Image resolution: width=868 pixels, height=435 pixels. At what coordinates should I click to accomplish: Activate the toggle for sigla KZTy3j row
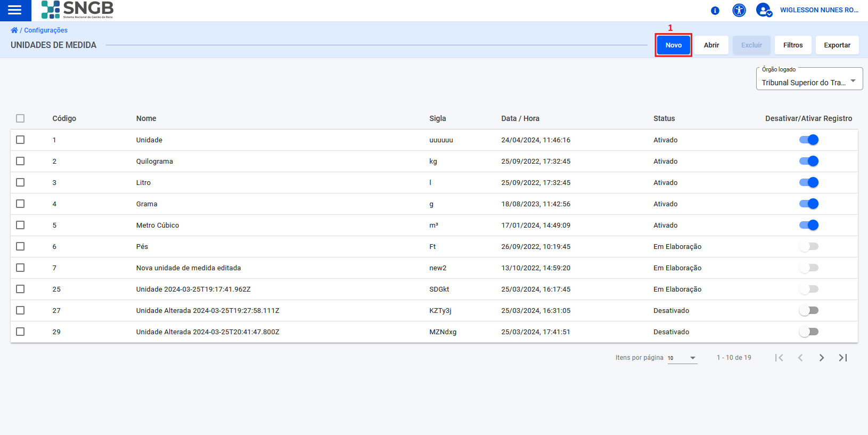pos(809,310)
